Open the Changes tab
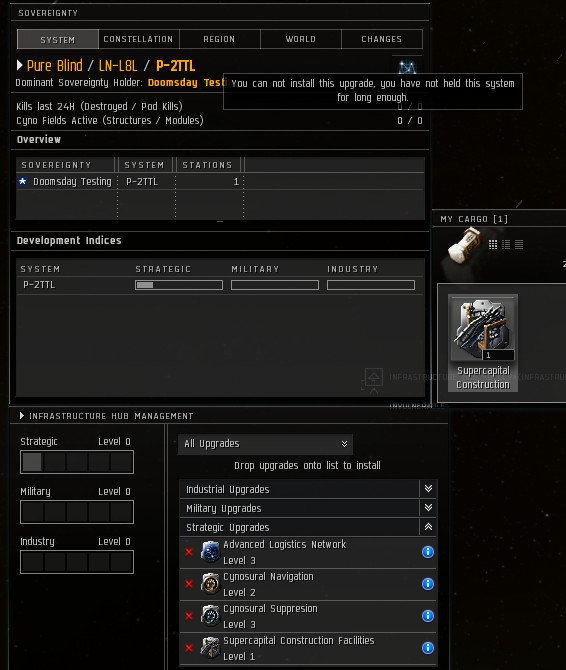The image size is (566, 670). point(381,39)
